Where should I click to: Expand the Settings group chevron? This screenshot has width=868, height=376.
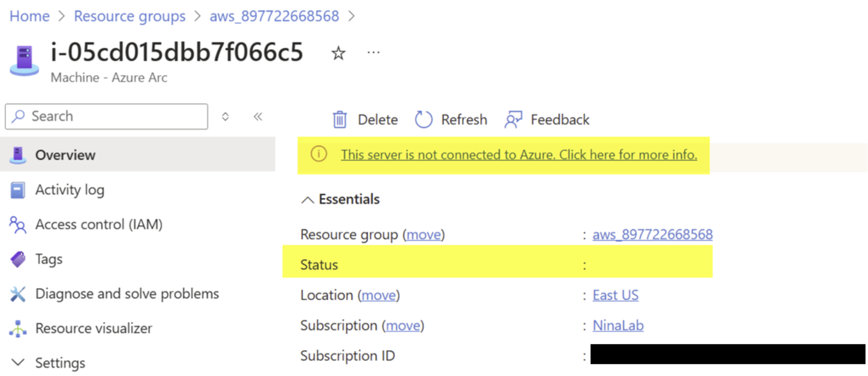[x=18, y=363]
